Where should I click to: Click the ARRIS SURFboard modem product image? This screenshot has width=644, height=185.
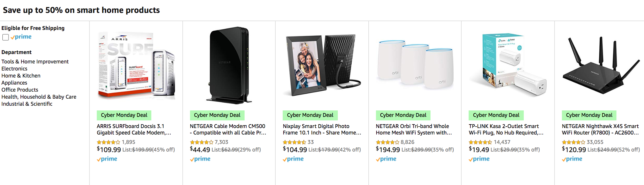136,66
